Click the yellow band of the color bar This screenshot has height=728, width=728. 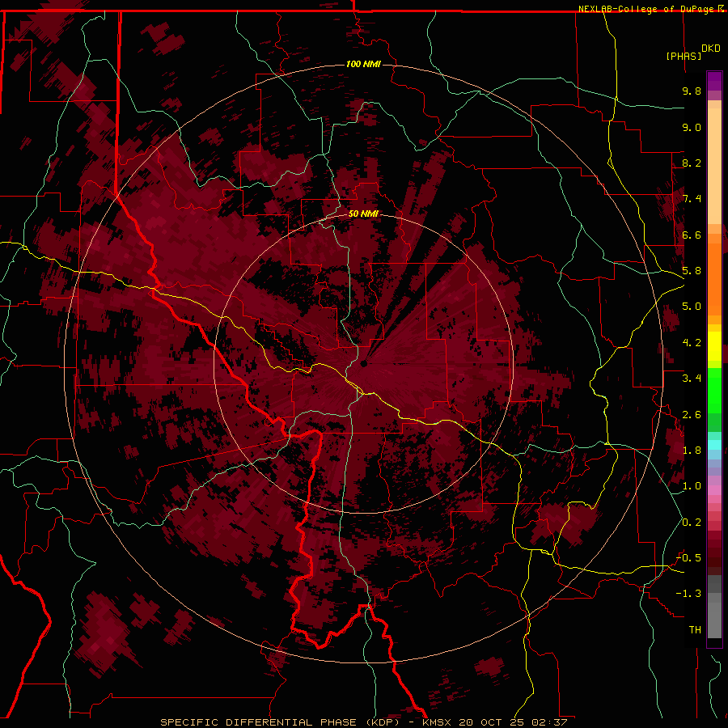click(x=714, y=346)
